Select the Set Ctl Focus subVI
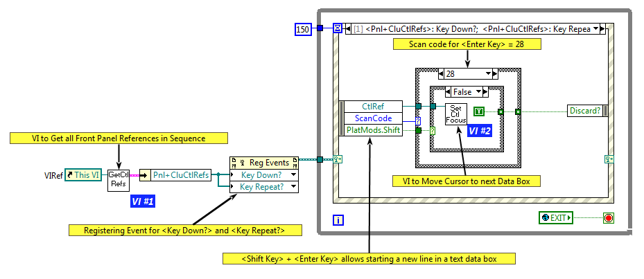Image resolution: width=644 pixels, height=279 pixels. (x=456, y=114)
